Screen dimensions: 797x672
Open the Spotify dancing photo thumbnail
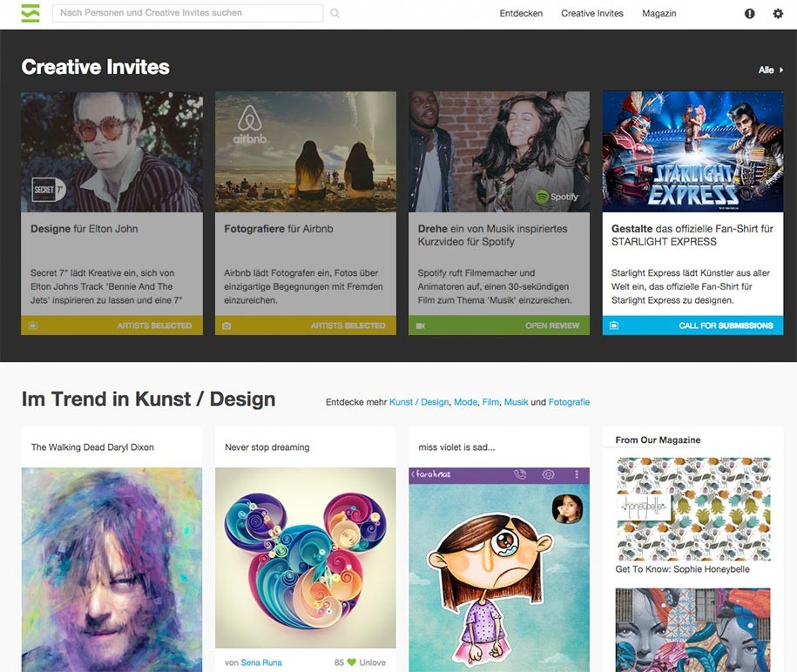point(499,151)
